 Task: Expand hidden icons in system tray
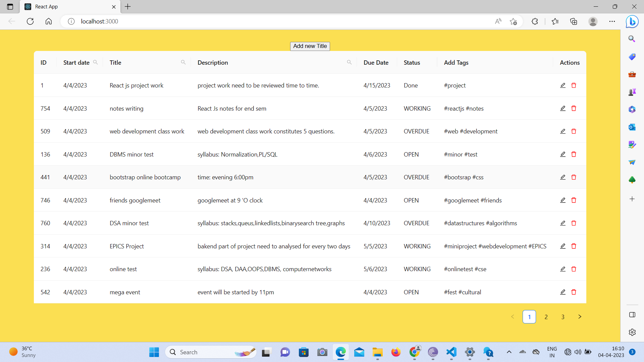[509, 352]
